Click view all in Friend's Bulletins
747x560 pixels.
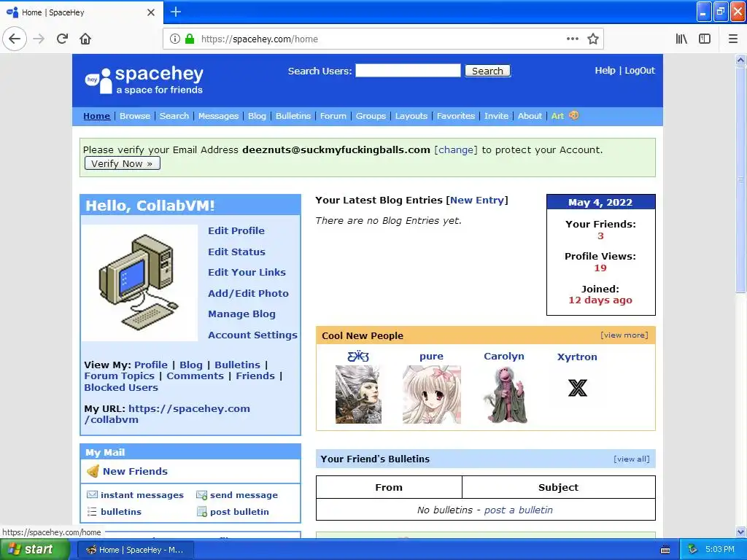click(x=632, y=459)
